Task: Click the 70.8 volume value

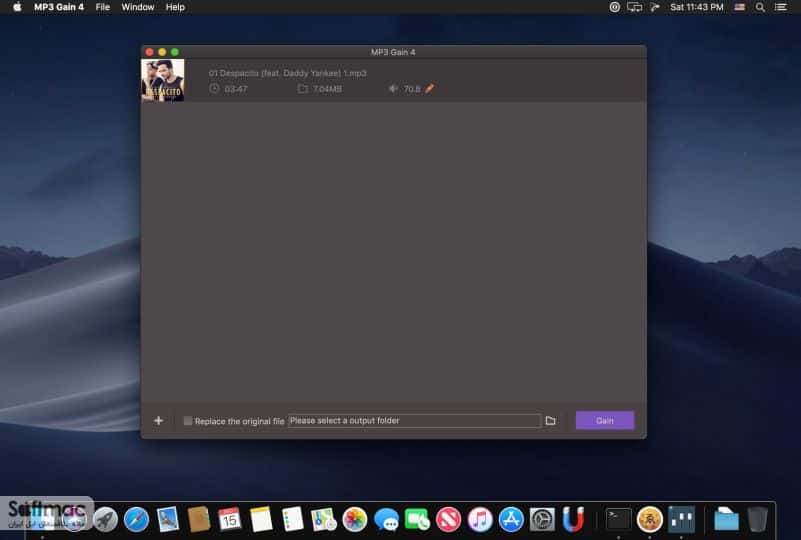Action: pyautogui.click(x=412, y=89)
